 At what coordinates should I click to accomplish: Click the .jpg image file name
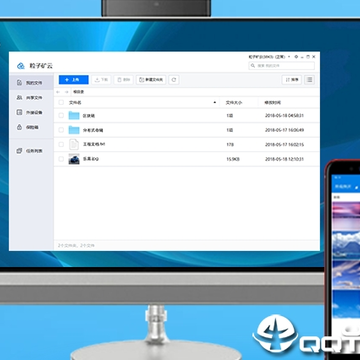tap(91, 159)
